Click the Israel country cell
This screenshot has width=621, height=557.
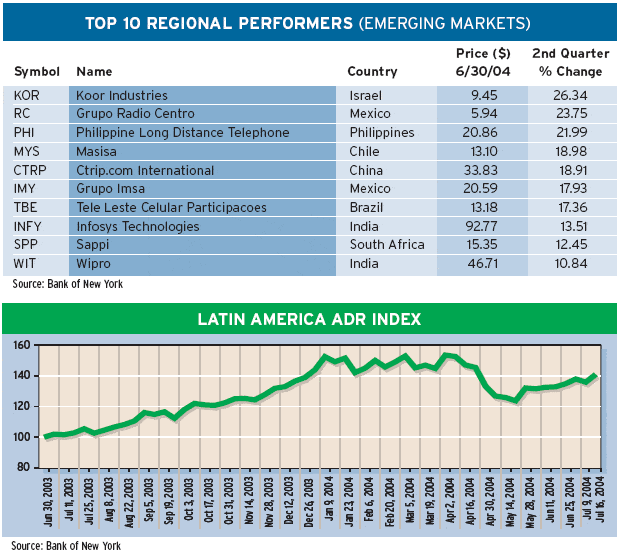point(366,95)
